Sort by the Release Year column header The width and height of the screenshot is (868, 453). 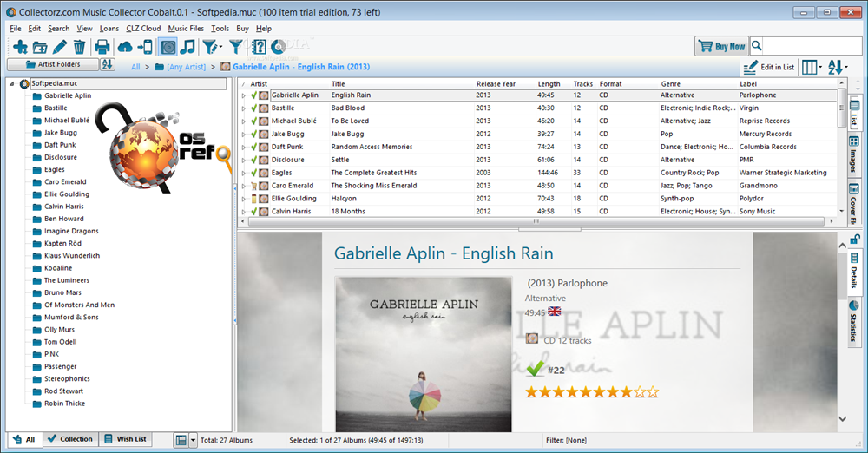coord(496,84)
